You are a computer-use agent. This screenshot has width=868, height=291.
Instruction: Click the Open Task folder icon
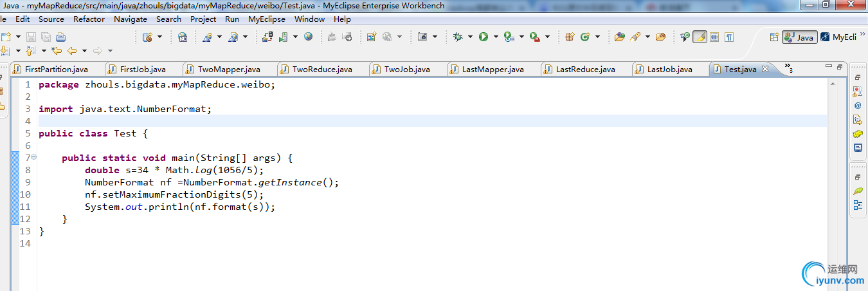pyautogui.click(x=660, y=37)
